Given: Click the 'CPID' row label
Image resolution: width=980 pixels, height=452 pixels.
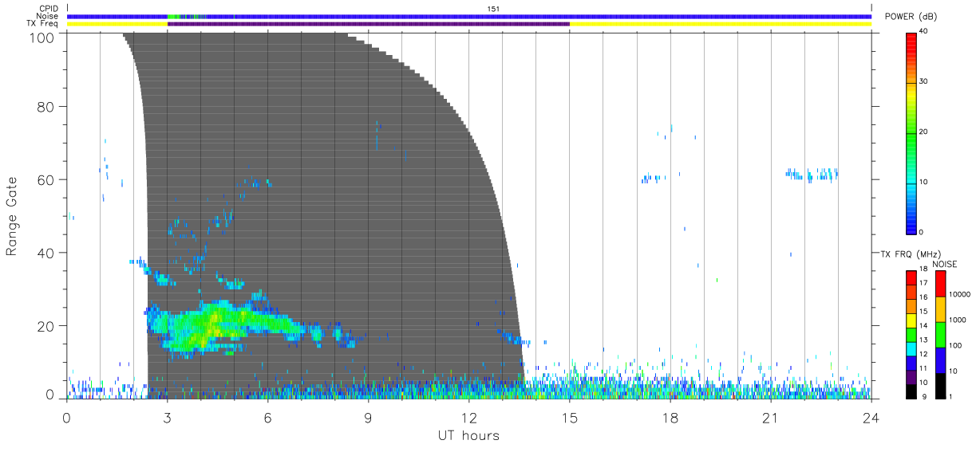Looking at the screenshot, I should click(49, 9).
